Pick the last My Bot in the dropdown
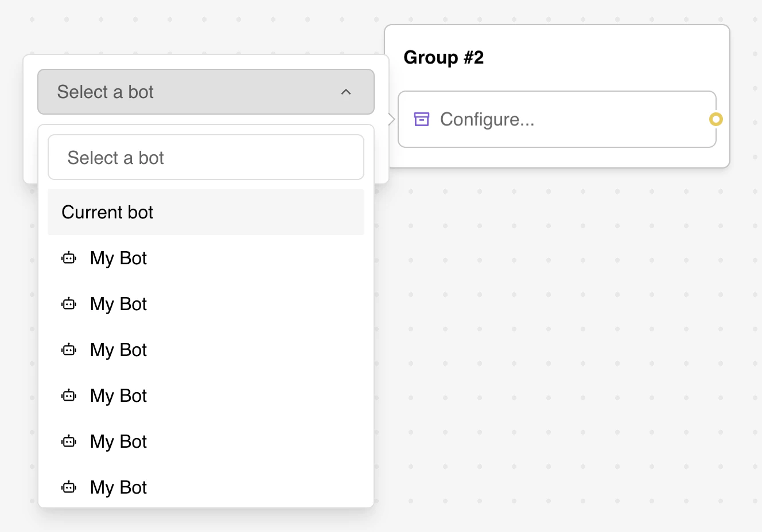Image resolution: width=762 pixels, height=532 pixels. pyautogui.click(x=118, y=487)
